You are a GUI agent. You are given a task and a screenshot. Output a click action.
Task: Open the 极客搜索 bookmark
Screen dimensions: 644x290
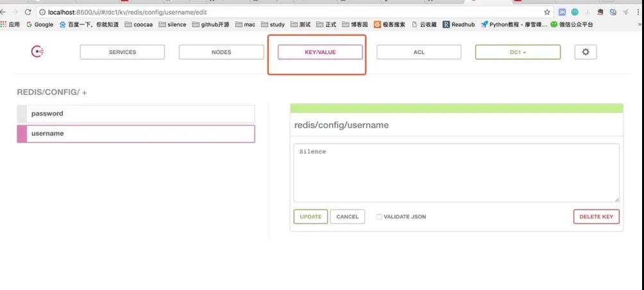point(389,24)
